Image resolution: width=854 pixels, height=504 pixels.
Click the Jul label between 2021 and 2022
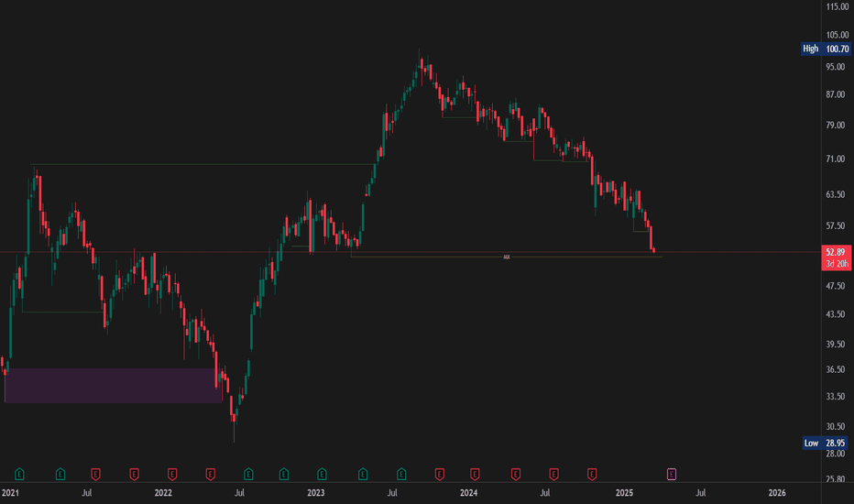point(87,493)
